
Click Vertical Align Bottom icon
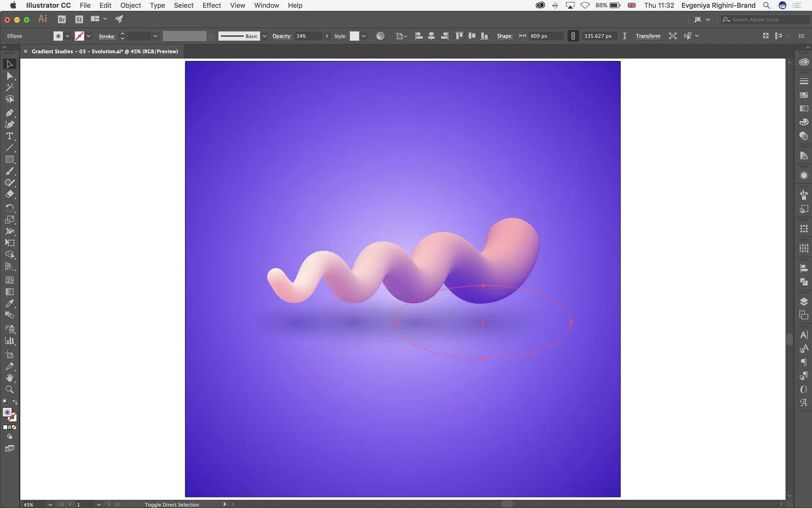[x=485, y=36]
